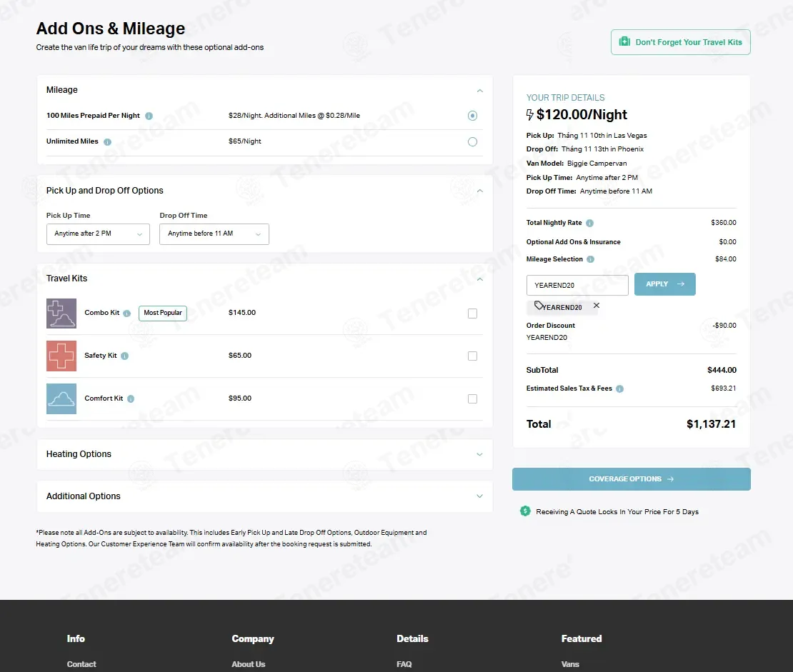This screenshot has width=793, height=672.
Task: Apply the promo code
Action: click(664, 284)
